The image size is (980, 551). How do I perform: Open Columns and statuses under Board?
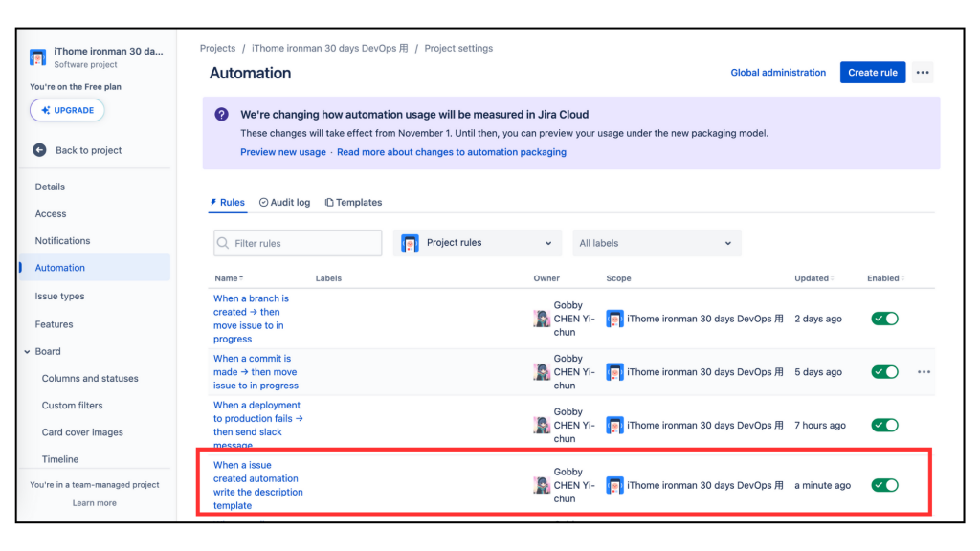pos(90,378)
